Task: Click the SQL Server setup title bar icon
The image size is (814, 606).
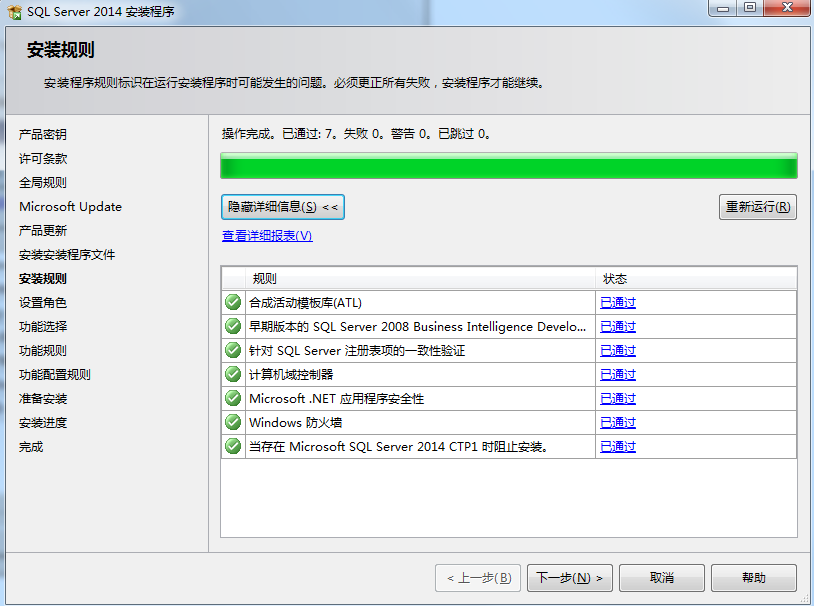Action: coord(15,11)
